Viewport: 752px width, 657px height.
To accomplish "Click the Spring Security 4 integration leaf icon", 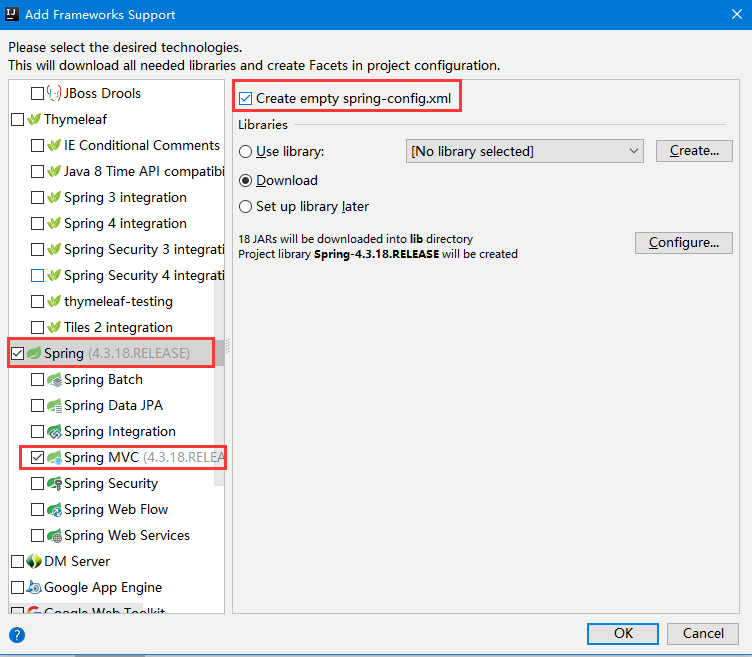I will coord(54,275).
